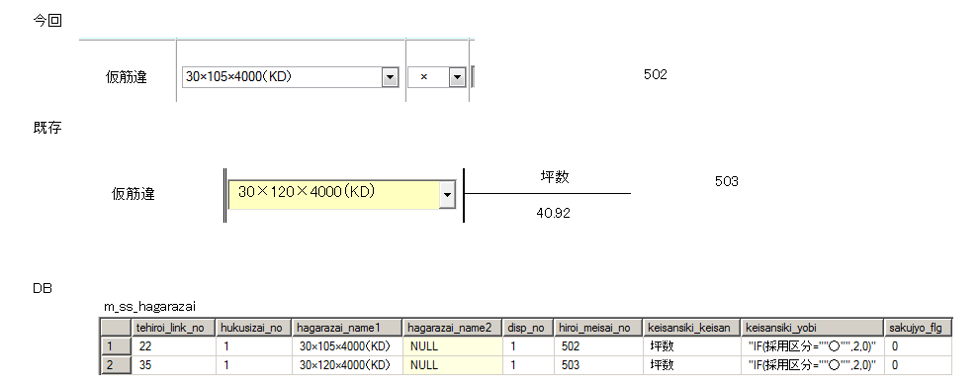The width and height of the screenshot is (980, 390).
Task: Click the sakujyo_flg column header
Action: pos(918,328)
